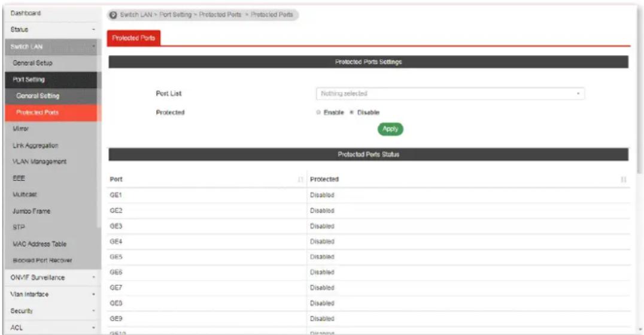The width and height of the screenshot is (644, 335).
Task: Click the main page vertical scrollbar
Action: 639,90
